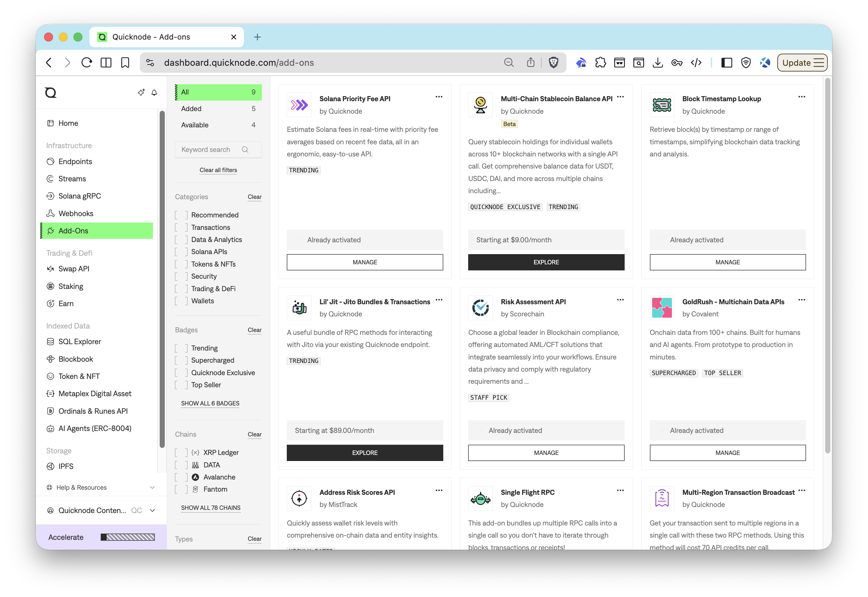The width and height of the screenshot is (868, 597).
Task: Clear the Categories filter
Action: pyautogui.click(x=255, y=197)
